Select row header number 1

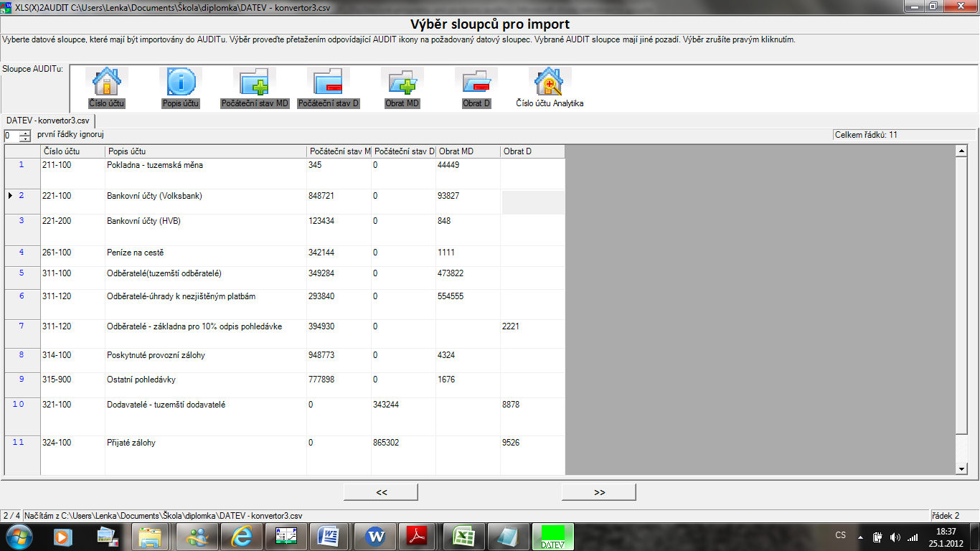[22, 174]
